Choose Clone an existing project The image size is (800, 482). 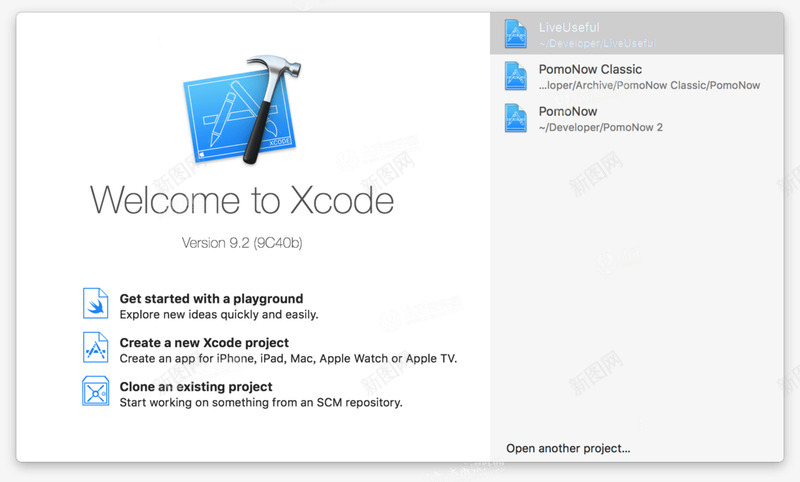(196, 387)
